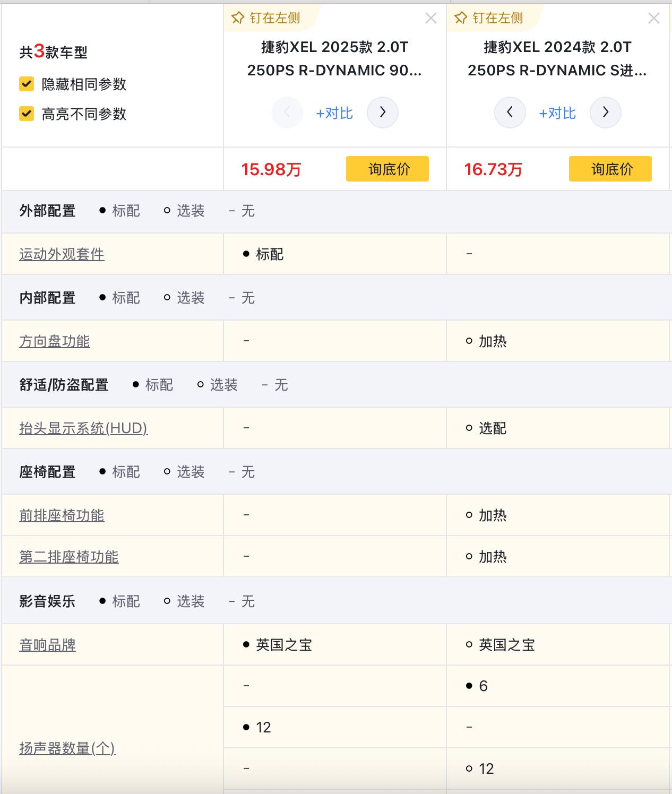The image size is (672, 794).
Task: Click 询底价 button for 15.98万 model
Action: click(387, 169)
